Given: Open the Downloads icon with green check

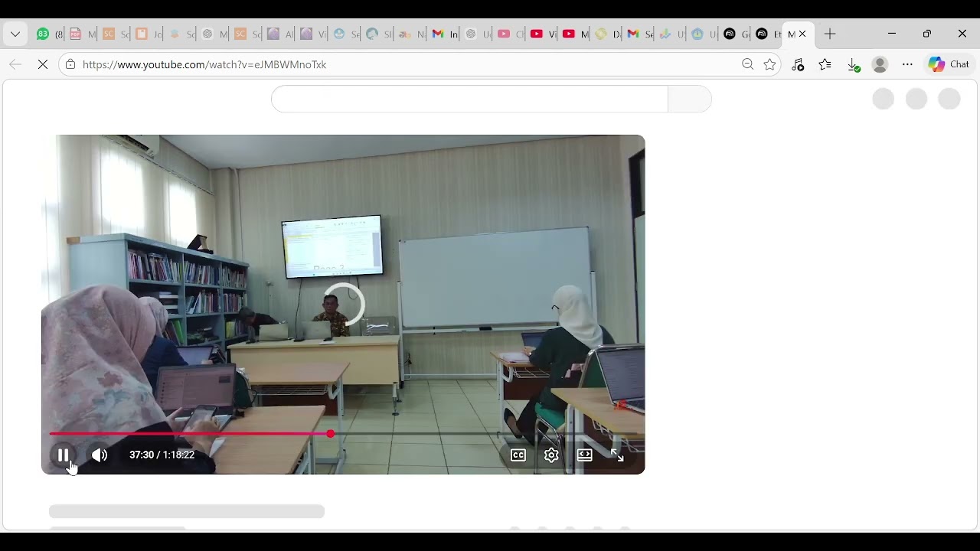Looking at the screenshot, I should click(854, 65).
